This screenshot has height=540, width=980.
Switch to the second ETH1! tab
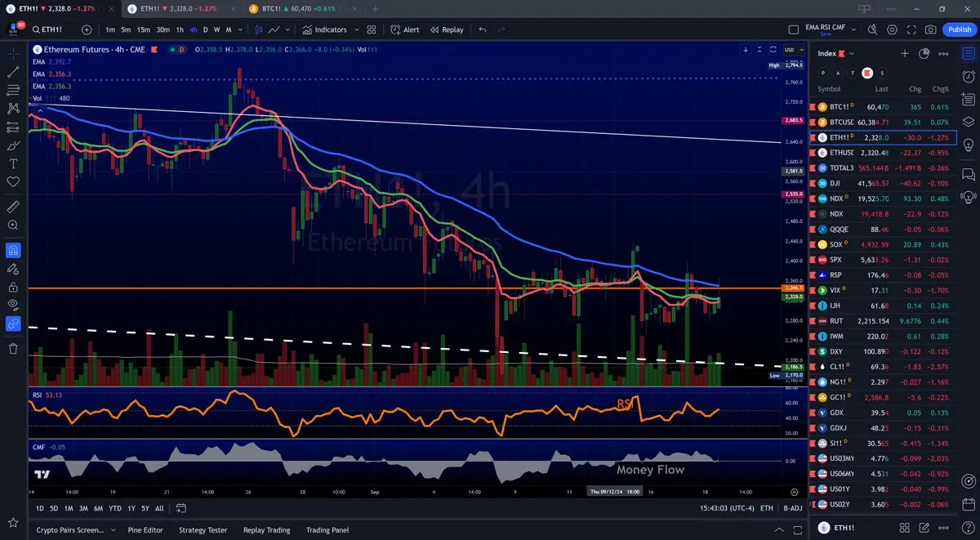coord(183,8)
